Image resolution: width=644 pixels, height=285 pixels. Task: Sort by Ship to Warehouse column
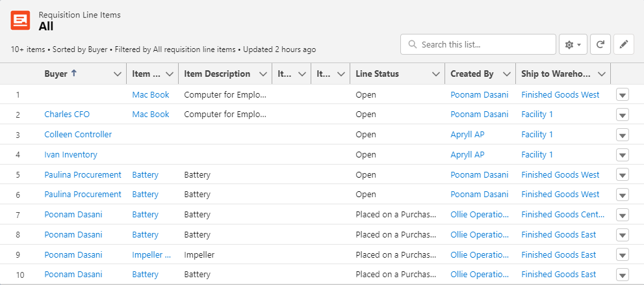pyautogui.click(x=556, y=74)
